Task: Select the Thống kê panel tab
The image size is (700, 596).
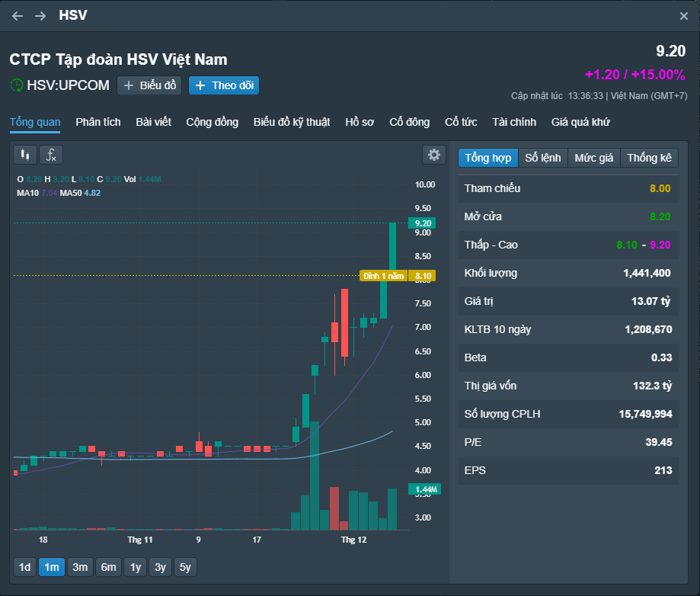Action: point(649,158)
